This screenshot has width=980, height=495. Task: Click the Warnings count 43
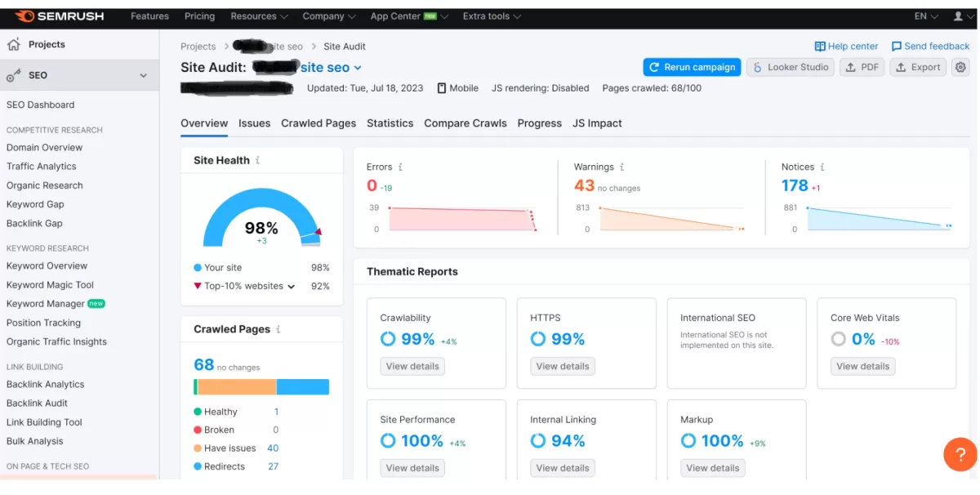584,186
